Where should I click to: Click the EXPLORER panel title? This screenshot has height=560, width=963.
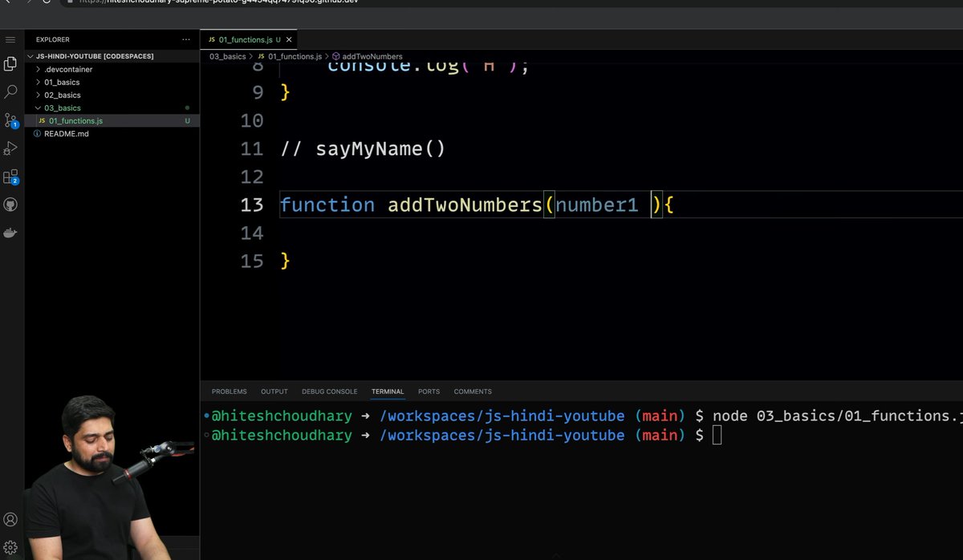point(52,39)
